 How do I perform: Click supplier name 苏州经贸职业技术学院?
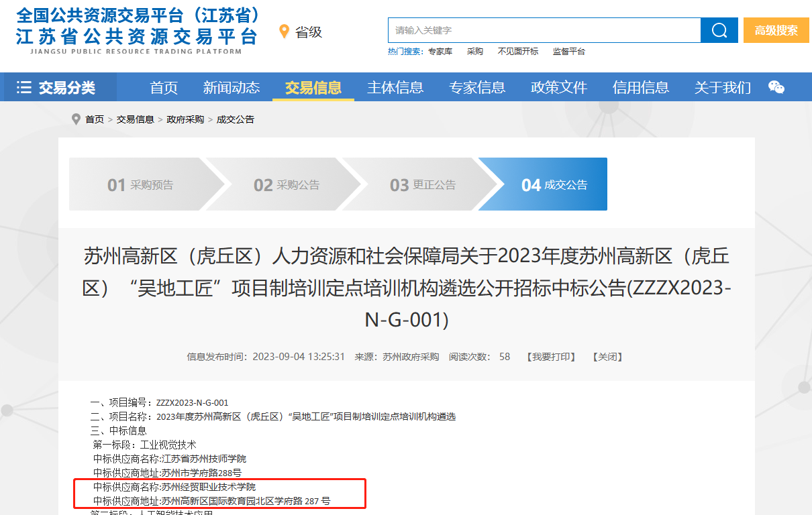coord(209,487)
